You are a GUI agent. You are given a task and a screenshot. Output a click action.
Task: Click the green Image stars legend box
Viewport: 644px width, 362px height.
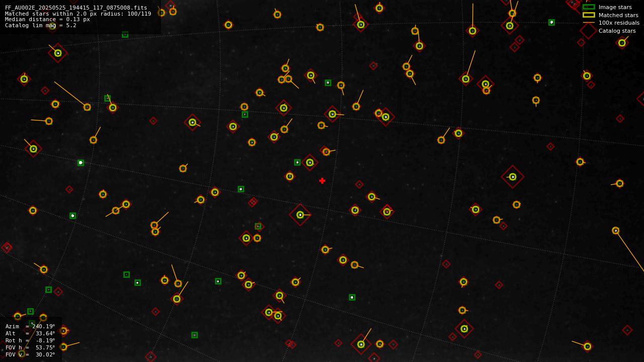[x=589, y=7]
